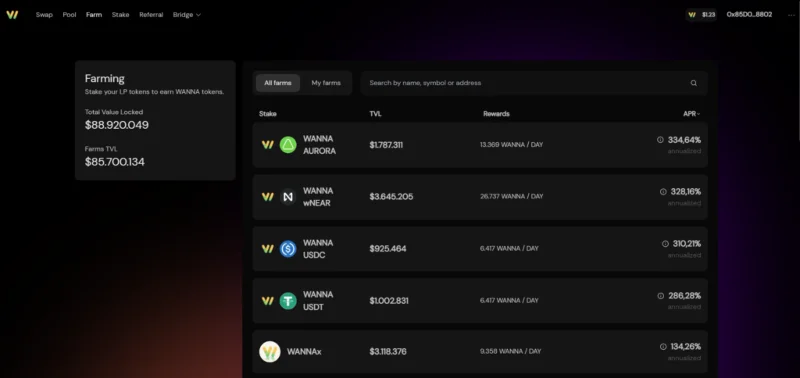This screenshot has height=378, width=800.
Task: Click the TVL value $925.464
Action: pos(388,249)
